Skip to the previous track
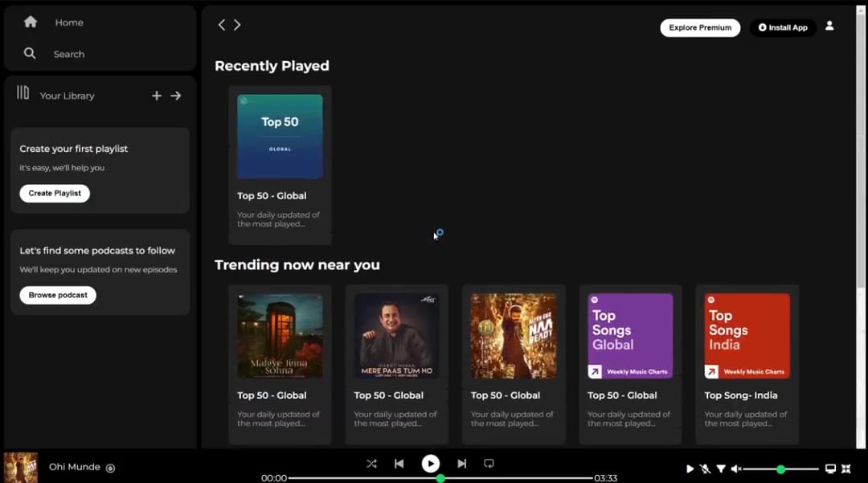The image size is (868, 483). (399, 464)
